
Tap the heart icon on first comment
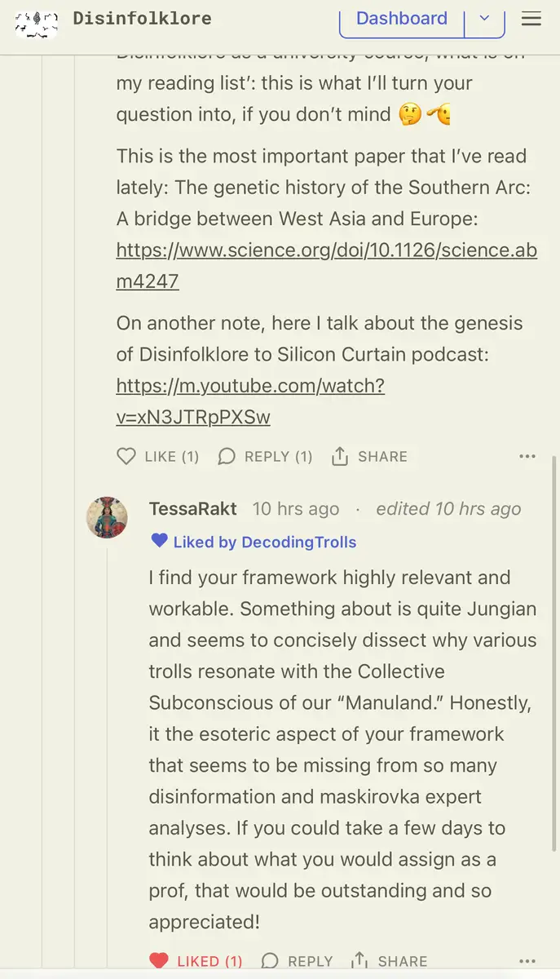126,456
